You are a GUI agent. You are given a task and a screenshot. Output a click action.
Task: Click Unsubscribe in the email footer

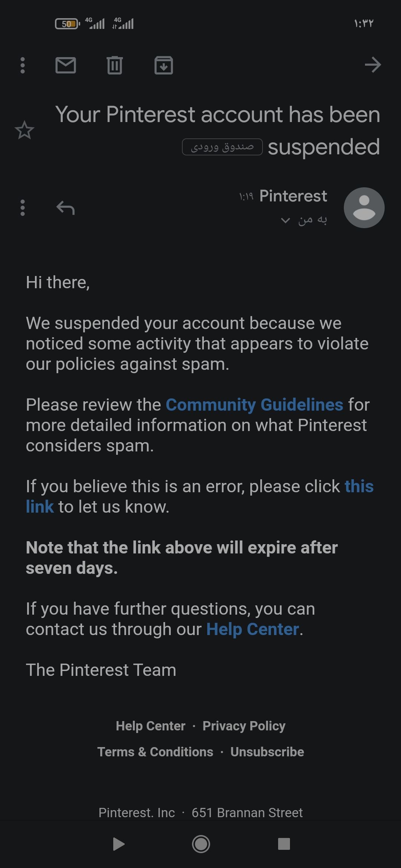[x=267, y=752]
